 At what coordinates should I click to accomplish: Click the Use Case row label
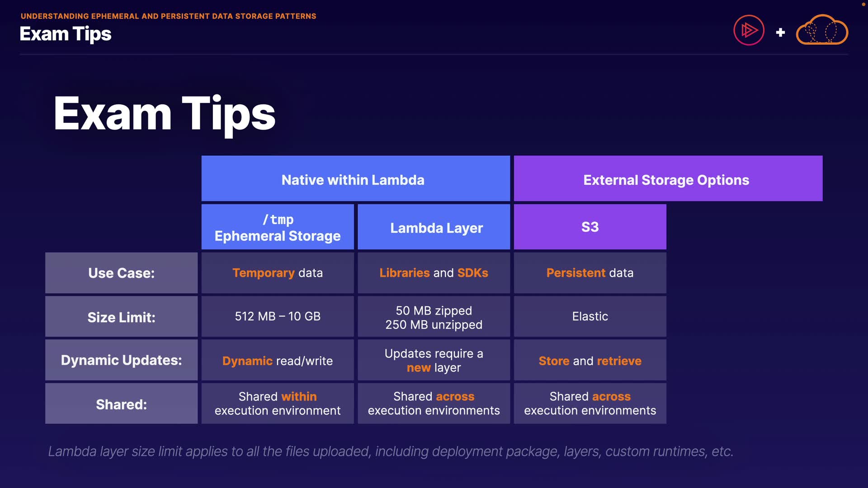121,273
